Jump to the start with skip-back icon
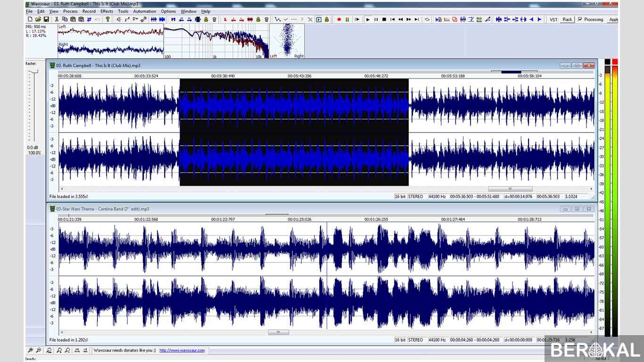 pyautogui.click(x=392, y=19)
